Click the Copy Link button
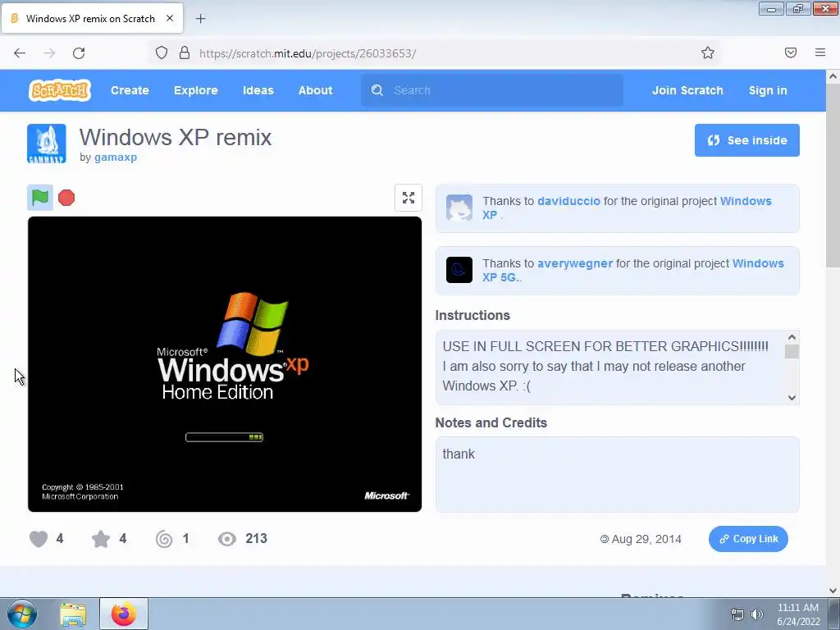Viewport: 840px width, 630px height. (748, 539)
